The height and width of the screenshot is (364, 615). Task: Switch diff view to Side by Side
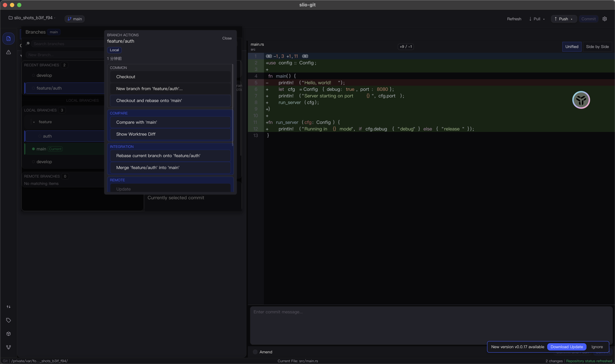[x=597, y=47]
